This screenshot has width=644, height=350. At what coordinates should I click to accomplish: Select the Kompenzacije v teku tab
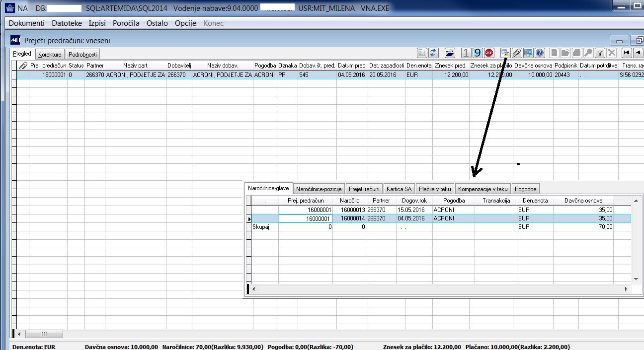(483, 189)
